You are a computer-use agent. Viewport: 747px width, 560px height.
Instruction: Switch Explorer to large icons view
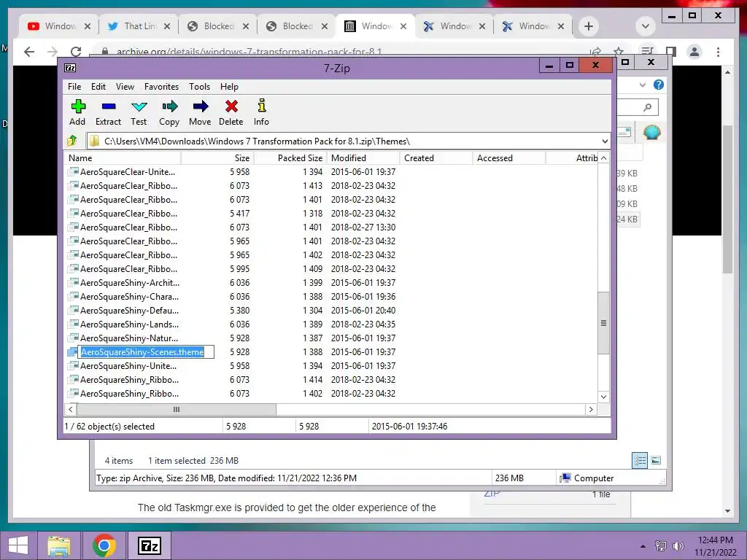point(656,460)
